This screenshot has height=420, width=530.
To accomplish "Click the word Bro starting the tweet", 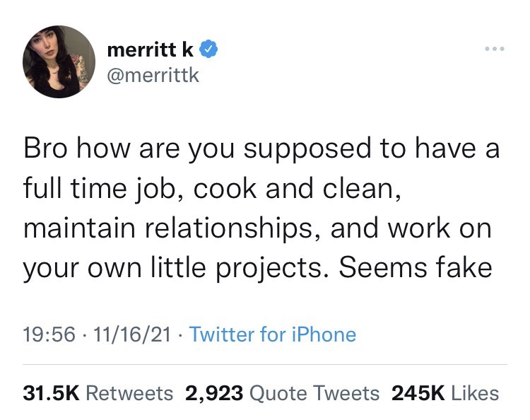I will pyautogui.click(x=47, y=149).
